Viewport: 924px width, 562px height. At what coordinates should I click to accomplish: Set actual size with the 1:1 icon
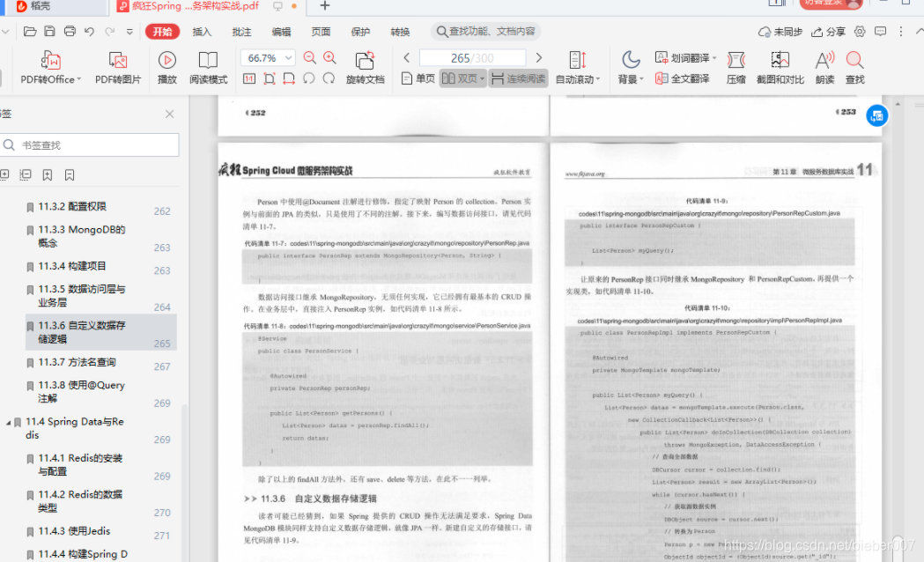click(x=249, y=78)
